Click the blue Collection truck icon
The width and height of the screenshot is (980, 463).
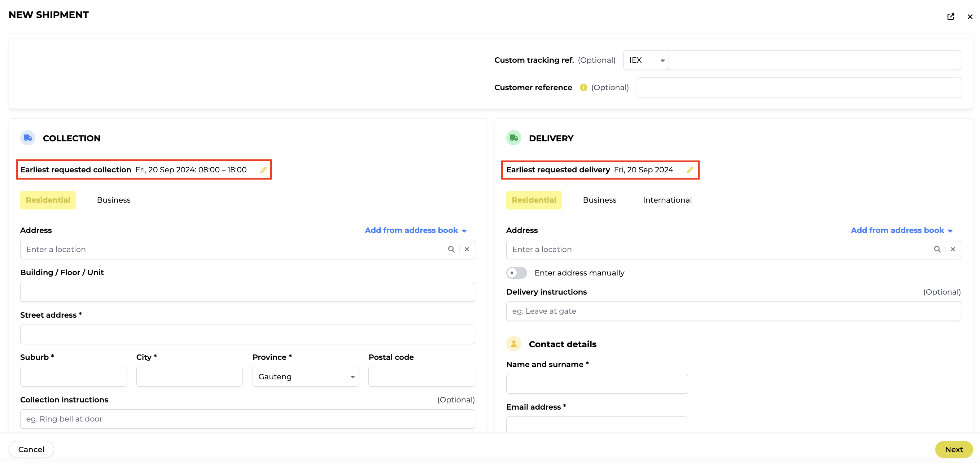(x=28, y=138)
